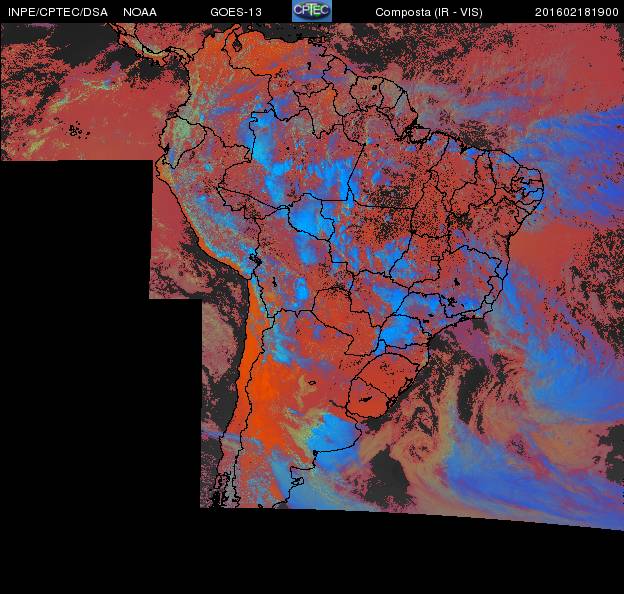Viewport: 624px width, 594px height.
Task: Select the NOAA label in the header
Action: (140, 12)
